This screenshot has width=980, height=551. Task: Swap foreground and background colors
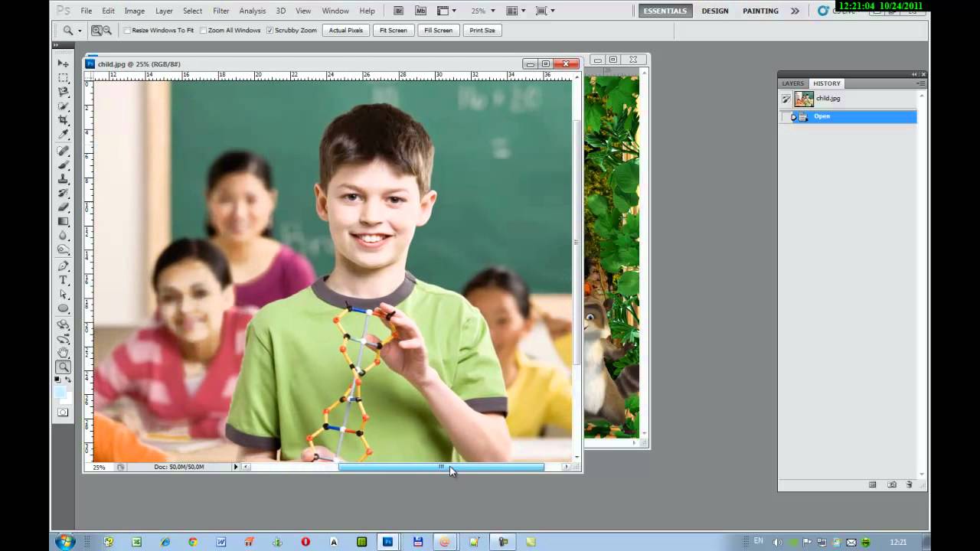tap(69, 380)
